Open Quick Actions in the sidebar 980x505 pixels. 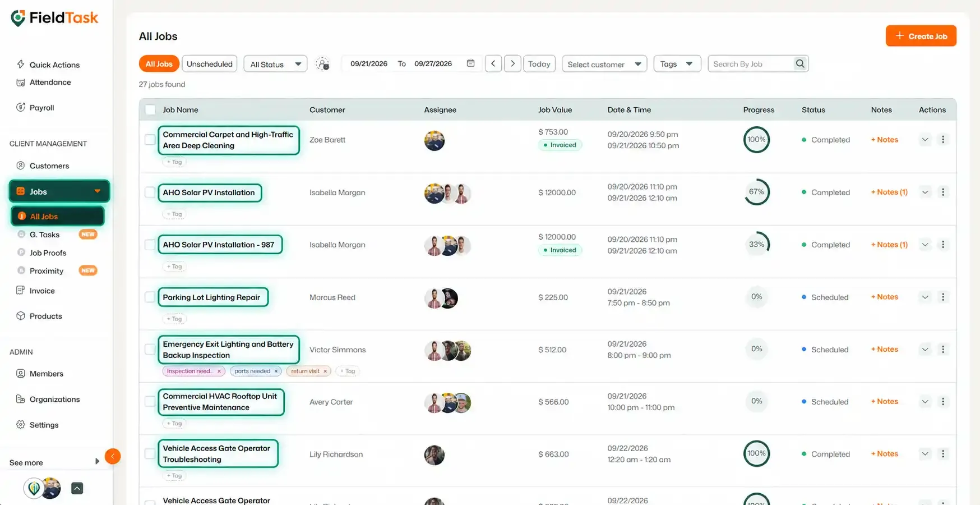click(48, 65)
